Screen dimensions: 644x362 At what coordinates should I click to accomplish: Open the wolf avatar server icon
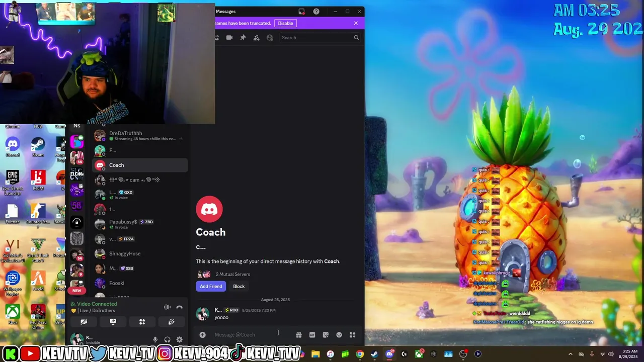tap(76, 238)
